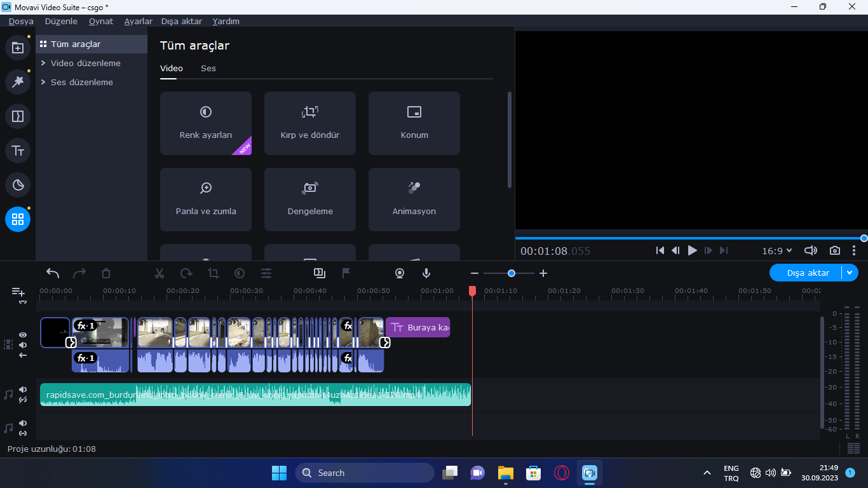Viewport: 868px width, 488px height.
Task: Open Windows Start menu
Action: 279,473
